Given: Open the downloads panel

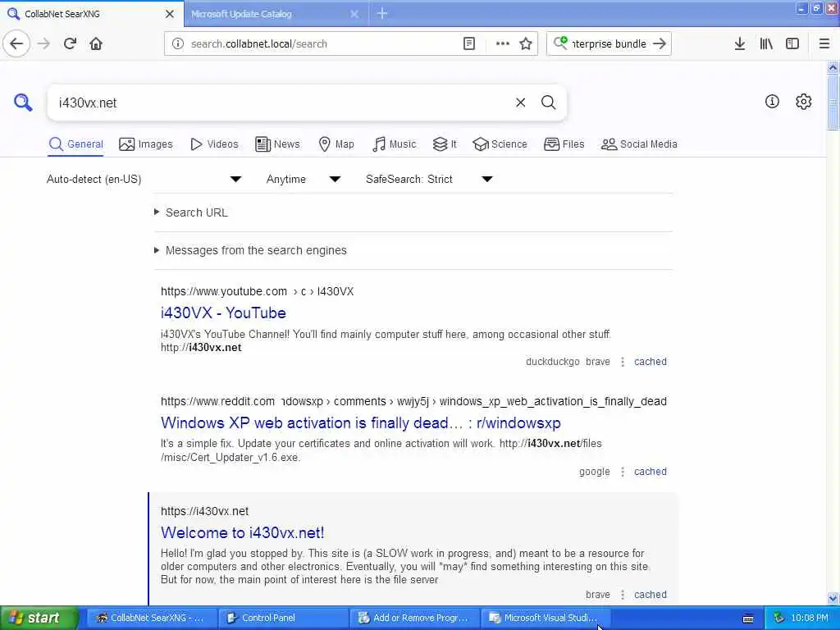Looking at the screenshot, I should click(740, 44).
